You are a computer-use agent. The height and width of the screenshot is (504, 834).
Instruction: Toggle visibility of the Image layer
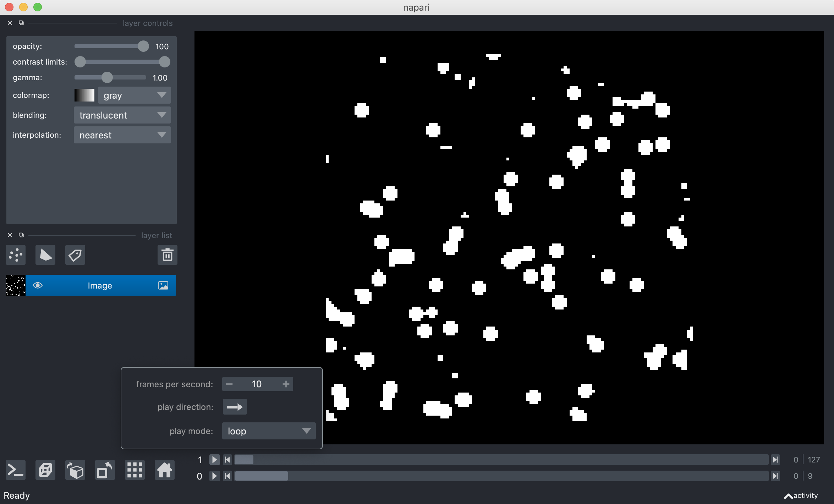click(x=38, y=285)
